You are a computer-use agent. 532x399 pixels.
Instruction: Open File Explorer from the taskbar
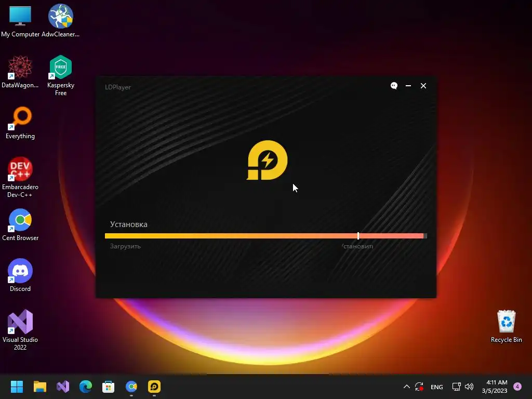pyautogui.click(x=39, y=387)
